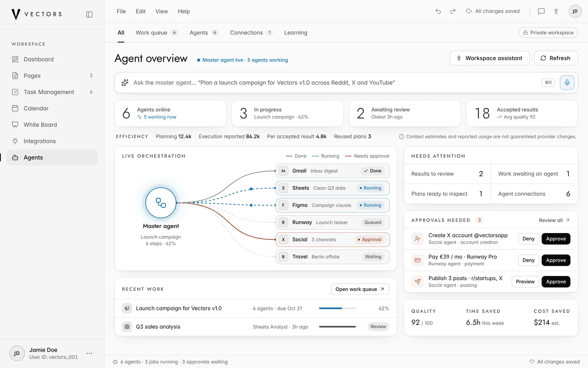Screen dimensions: 588x368
Task: Open the Edit menu
Action: (x=140, y=11)
